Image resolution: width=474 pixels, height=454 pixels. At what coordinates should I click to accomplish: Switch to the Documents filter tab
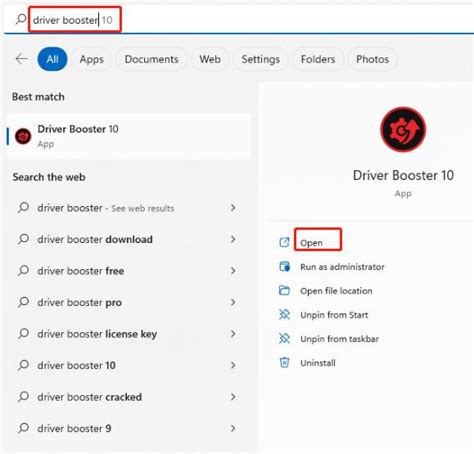[x=152, y=59]
